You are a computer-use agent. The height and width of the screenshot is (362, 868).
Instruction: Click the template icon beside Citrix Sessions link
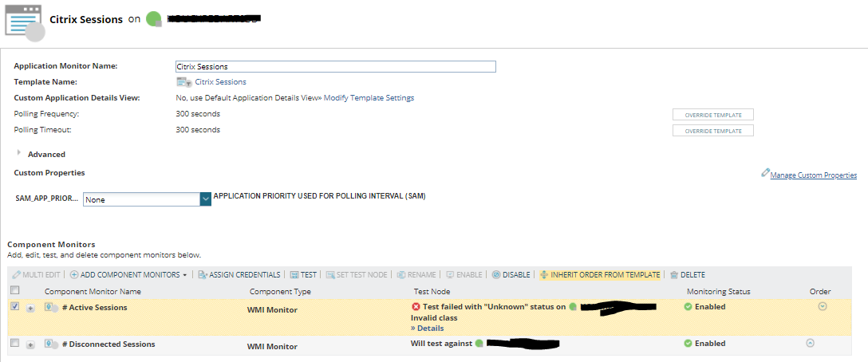[184, 82]
